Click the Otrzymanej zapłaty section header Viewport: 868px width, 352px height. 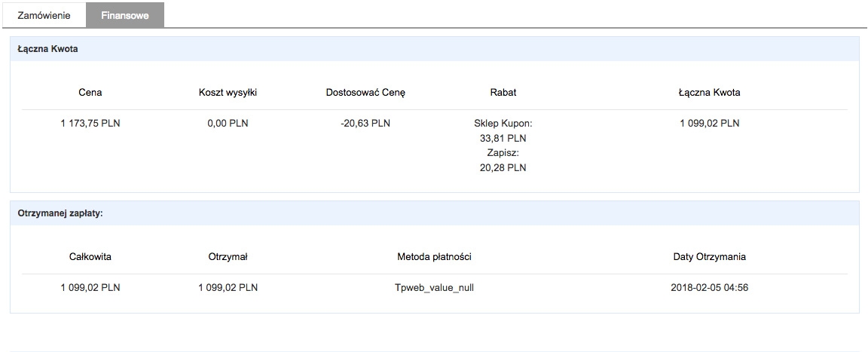[x=434, y=213]
